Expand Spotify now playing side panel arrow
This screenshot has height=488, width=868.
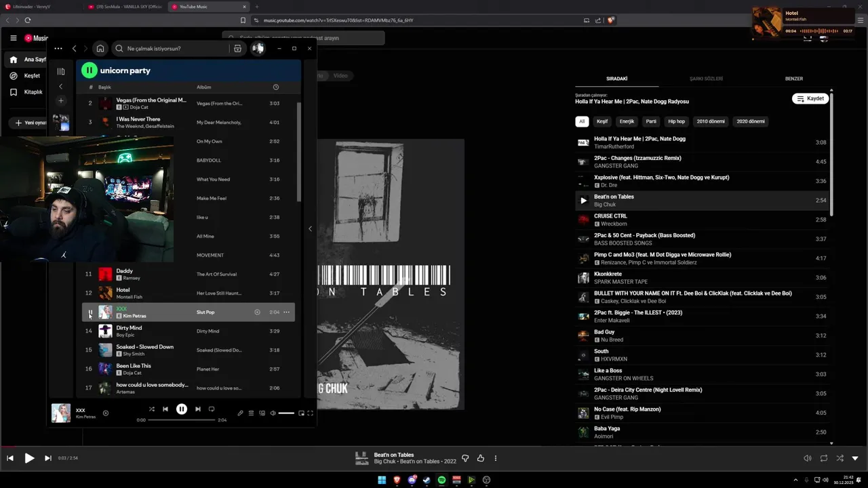click(310, 228)
